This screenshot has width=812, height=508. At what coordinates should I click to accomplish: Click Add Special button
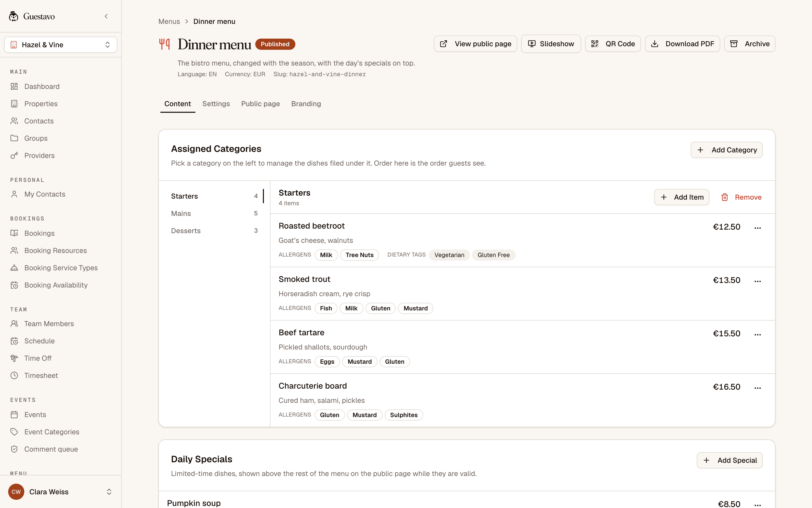tap(730, 460)
